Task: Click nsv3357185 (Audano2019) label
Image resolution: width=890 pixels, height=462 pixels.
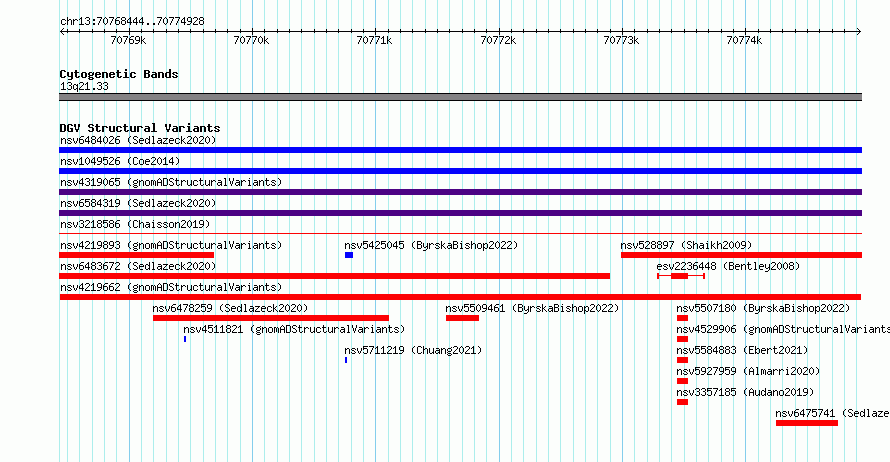Action: (745, 392)
